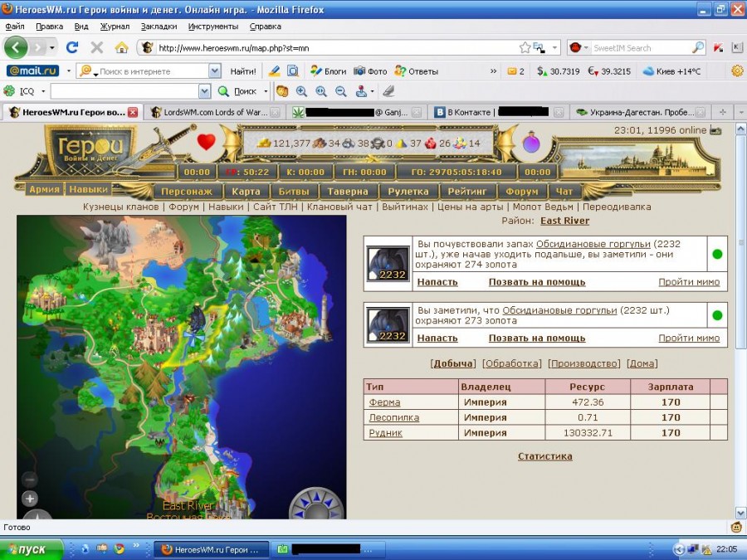
Task: Switch to the LordsWM.com browser tab
Action: [214, 112]
